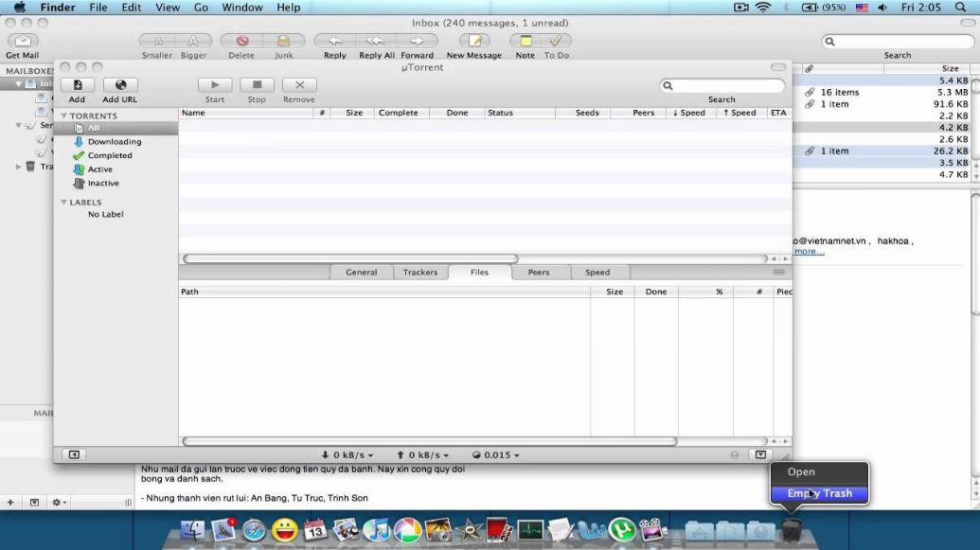Click the Add URL toolbar icon

[x=119, y=90]
